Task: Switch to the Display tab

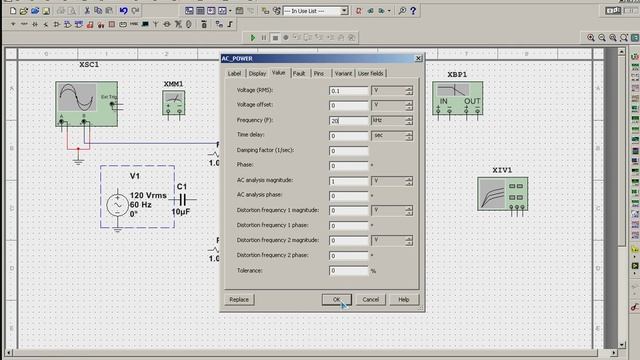Action: 257,73
